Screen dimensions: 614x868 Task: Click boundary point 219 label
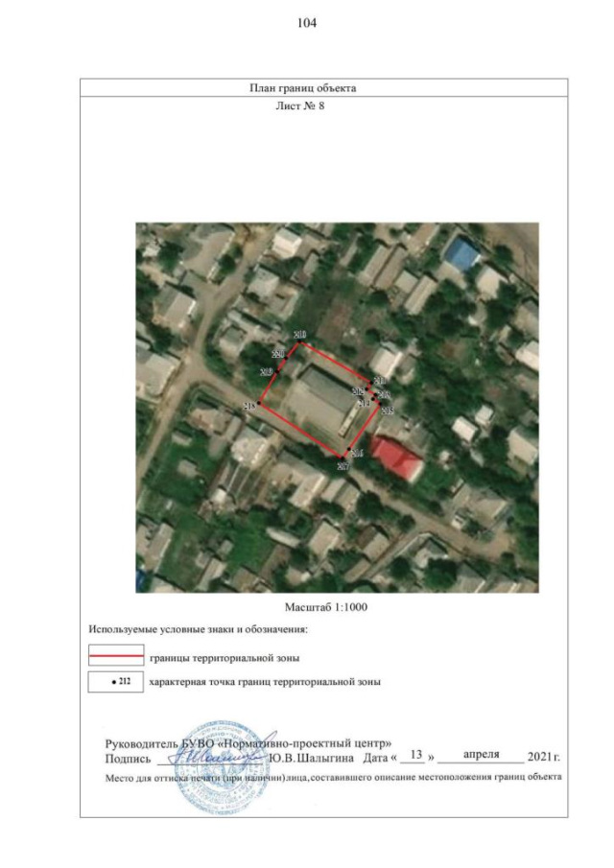tap(267, 371)
